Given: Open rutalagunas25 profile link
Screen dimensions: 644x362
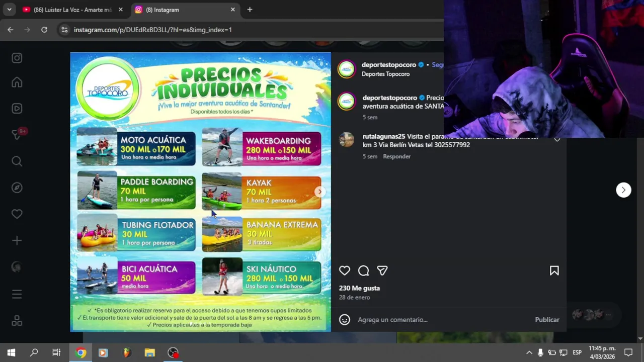Looking at the screenshot, I should 384,137.
